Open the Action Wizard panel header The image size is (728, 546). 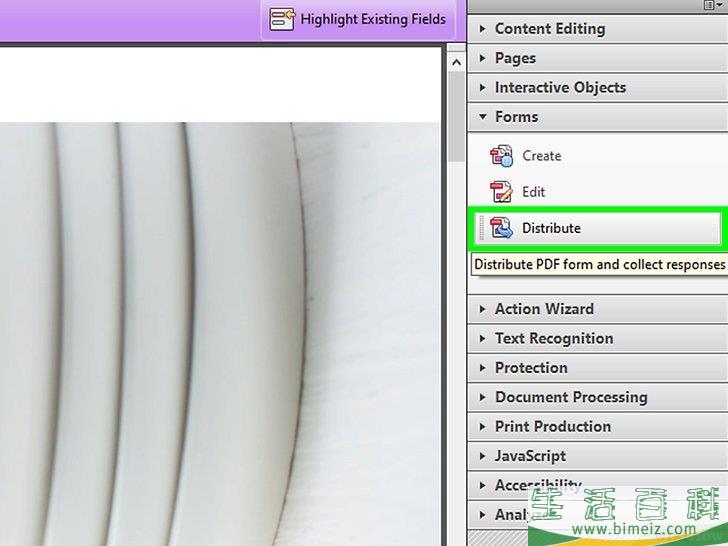click(x=598, y=309)
